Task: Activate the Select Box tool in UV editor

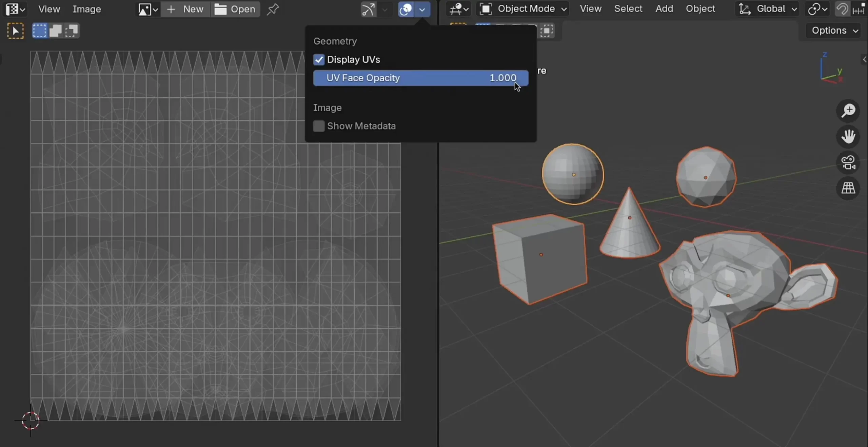Action: click(15, 31)
